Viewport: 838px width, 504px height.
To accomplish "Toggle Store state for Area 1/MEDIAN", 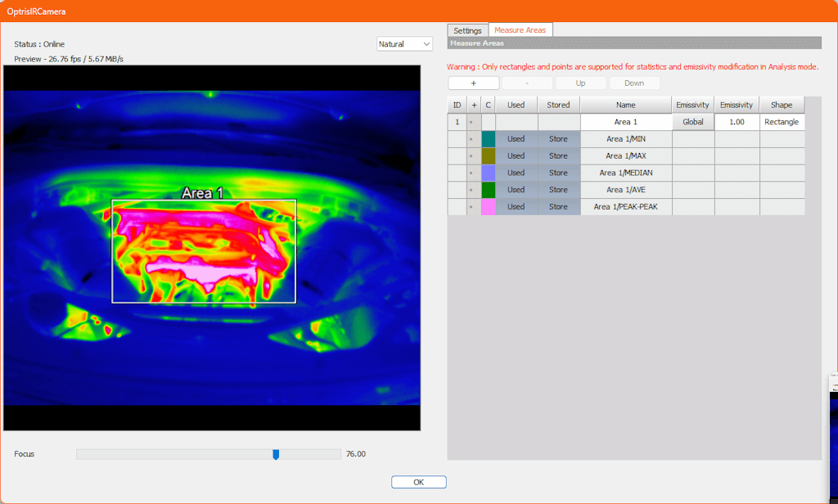I will (x=557, y=173).
